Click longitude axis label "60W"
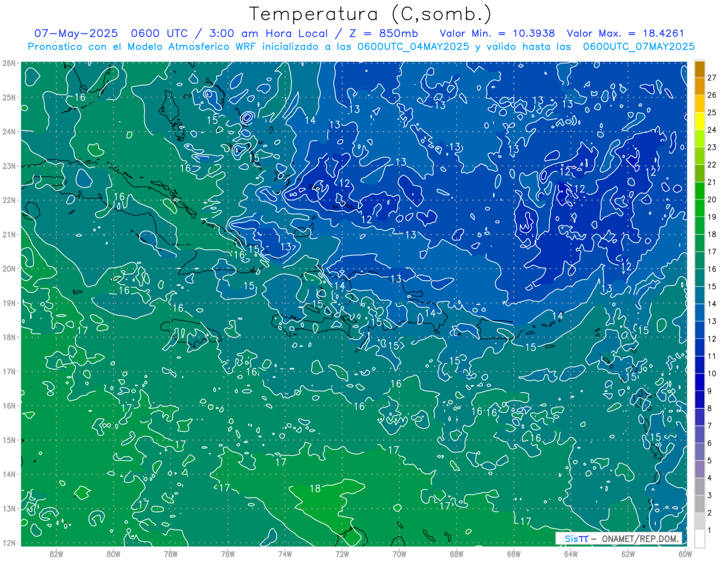 [685, 553]
